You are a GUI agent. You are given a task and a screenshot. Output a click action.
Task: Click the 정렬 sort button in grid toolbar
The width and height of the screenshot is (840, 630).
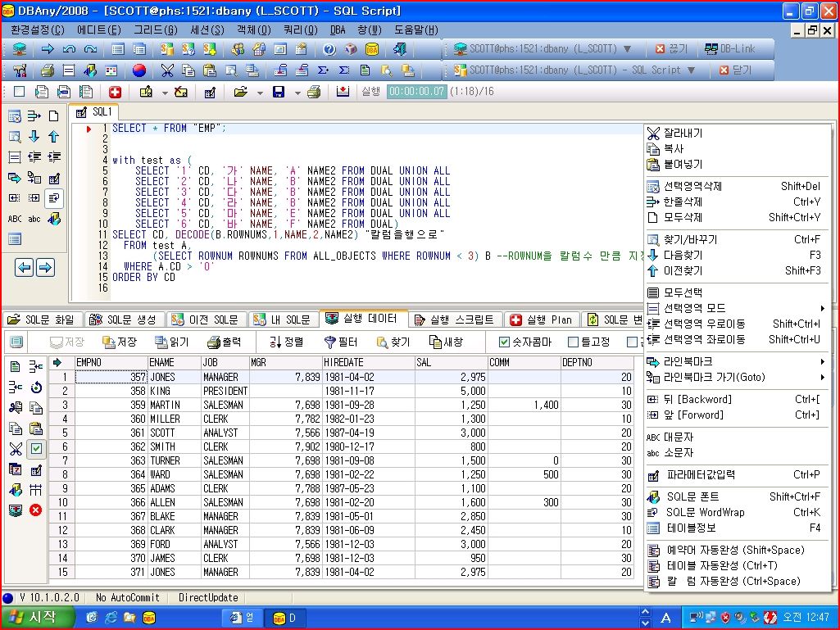(287, 342)
